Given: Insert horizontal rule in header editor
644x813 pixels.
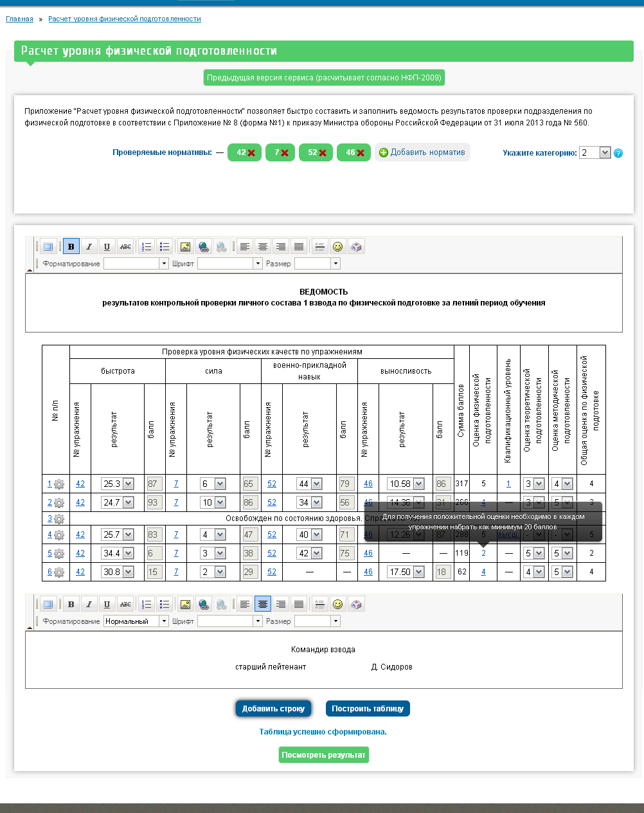Looking at the screenshot, I should pos(320,246).
